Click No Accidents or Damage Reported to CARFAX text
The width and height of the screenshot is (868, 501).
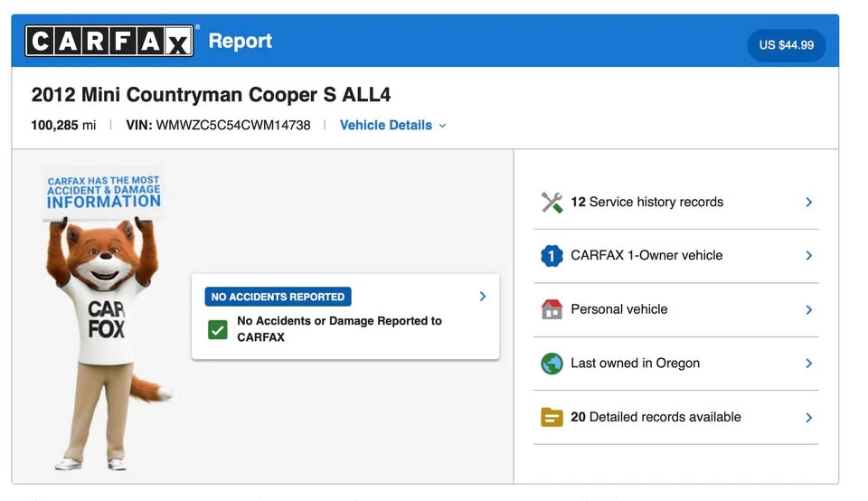[x=339, y=329]
